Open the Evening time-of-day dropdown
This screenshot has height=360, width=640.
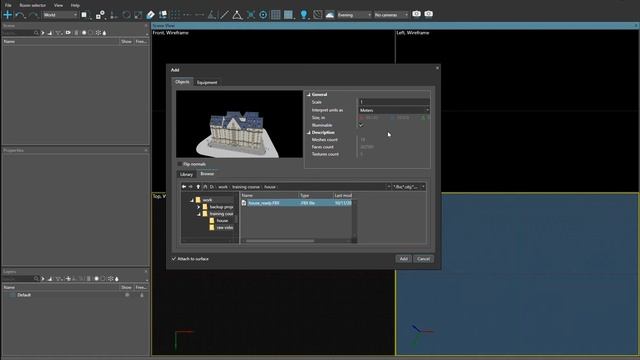(x=354, y=15)
